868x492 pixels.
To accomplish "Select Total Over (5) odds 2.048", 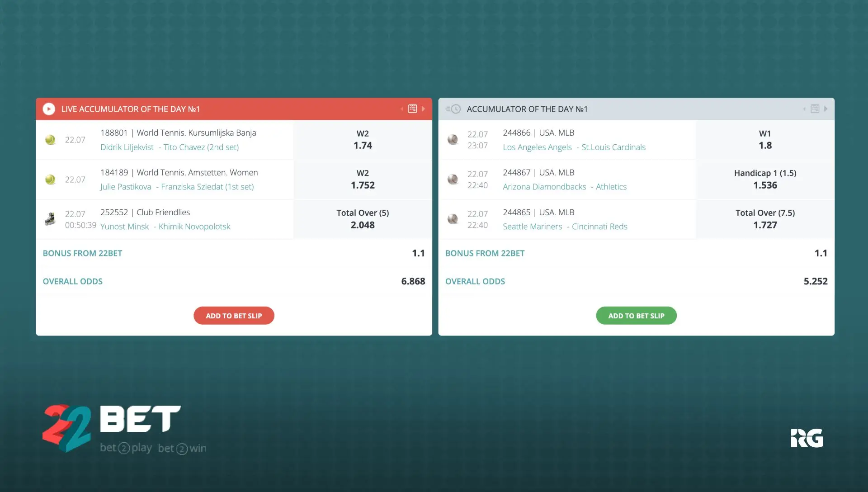I will pos(363,219).
